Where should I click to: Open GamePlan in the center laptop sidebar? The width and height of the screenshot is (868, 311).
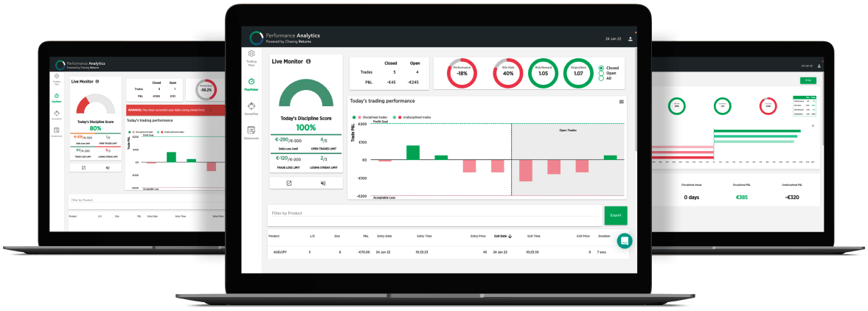251,108
